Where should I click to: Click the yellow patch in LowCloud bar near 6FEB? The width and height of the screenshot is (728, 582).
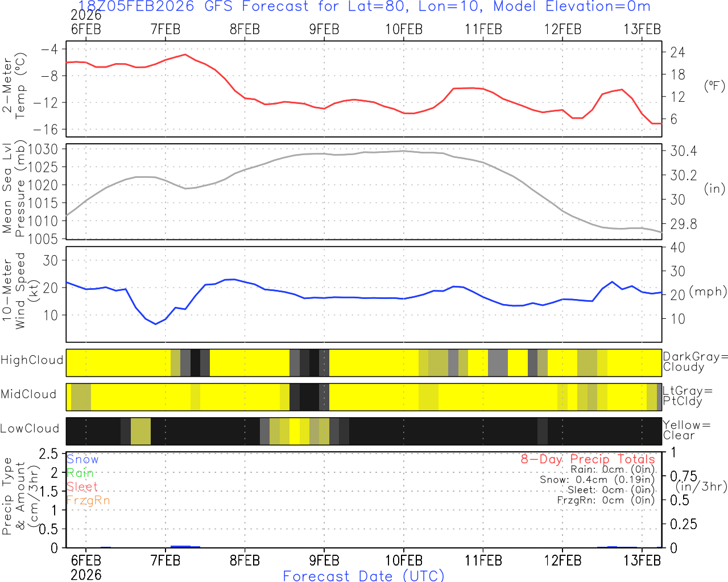click(140, 431)
